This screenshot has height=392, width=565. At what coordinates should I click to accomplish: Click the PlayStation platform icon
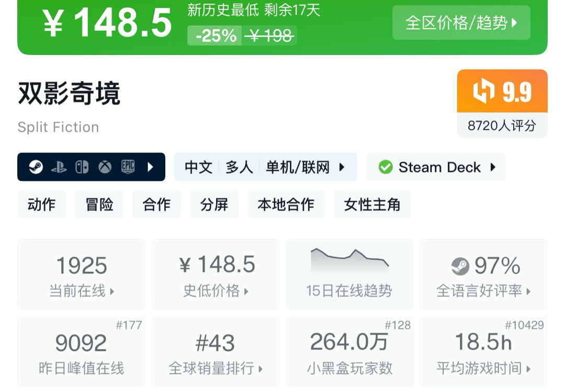[59, 167]
